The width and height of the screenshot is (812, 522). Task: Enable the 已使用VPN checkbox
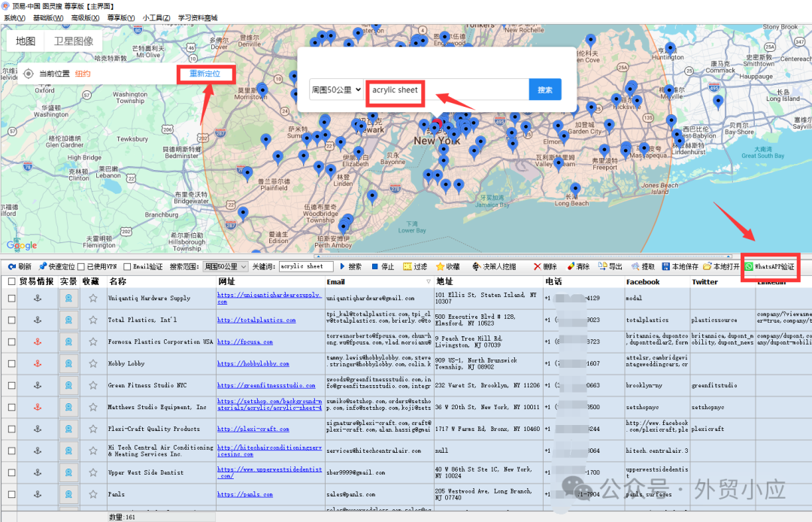[x=81, y=266]
